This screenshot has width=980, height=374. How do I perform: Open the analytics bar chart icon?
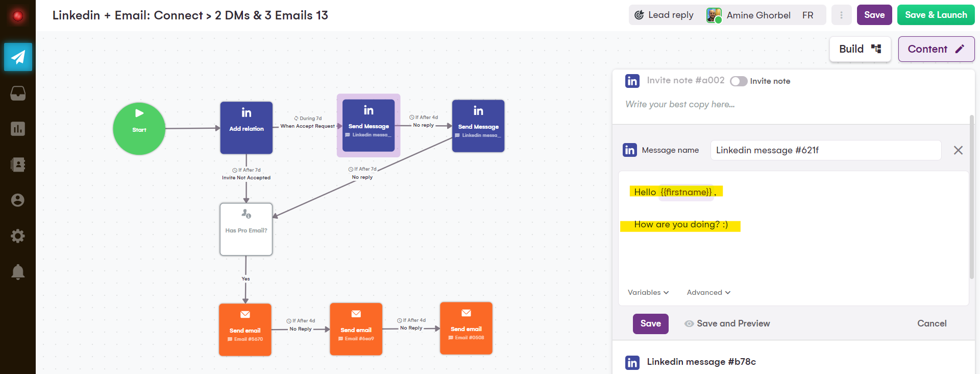pos(18,129)
